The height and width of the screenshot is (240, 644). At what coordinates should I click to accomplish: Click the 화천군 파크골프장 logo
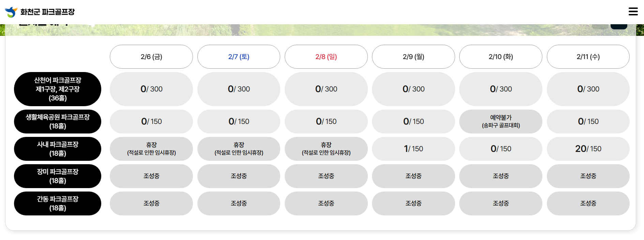click(11, 12)
